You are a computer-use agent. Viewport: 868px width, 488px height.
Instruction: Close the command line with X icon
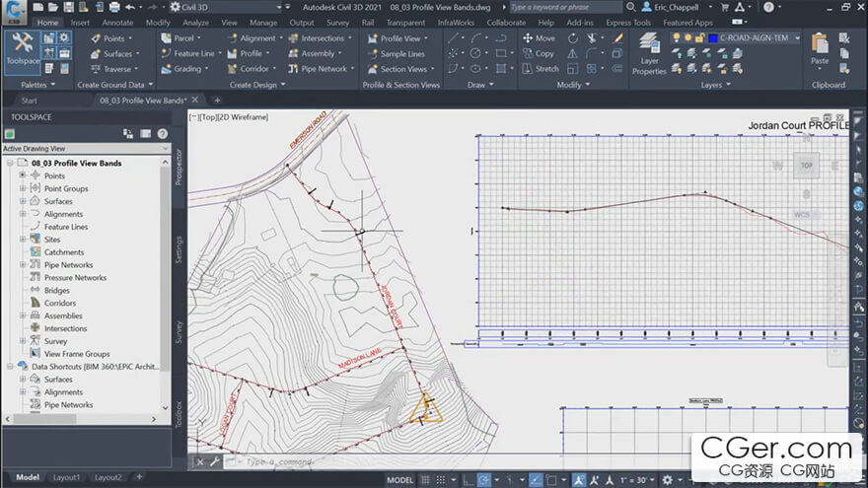pyautogui.click(x=200, y=461)
